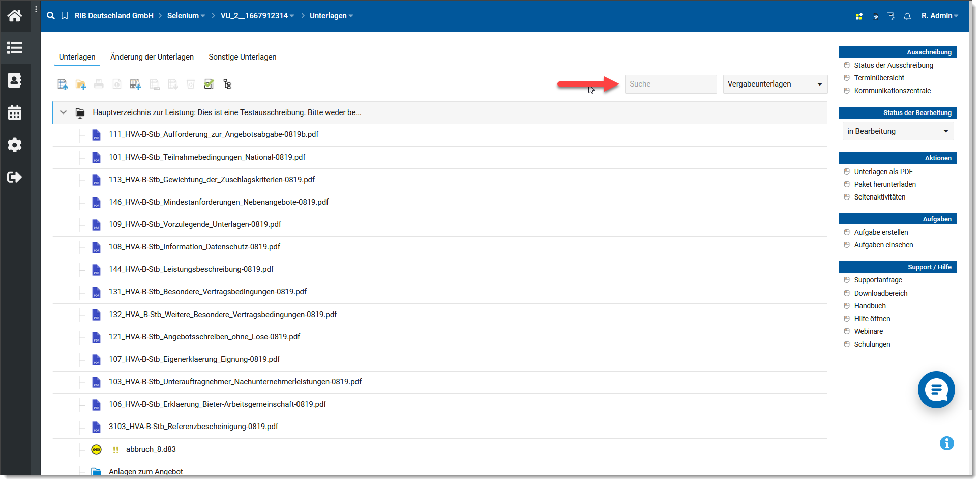This screenshot has width=980, height=483.
Task: Click the notebook icon in header
Action: point(890,16)
